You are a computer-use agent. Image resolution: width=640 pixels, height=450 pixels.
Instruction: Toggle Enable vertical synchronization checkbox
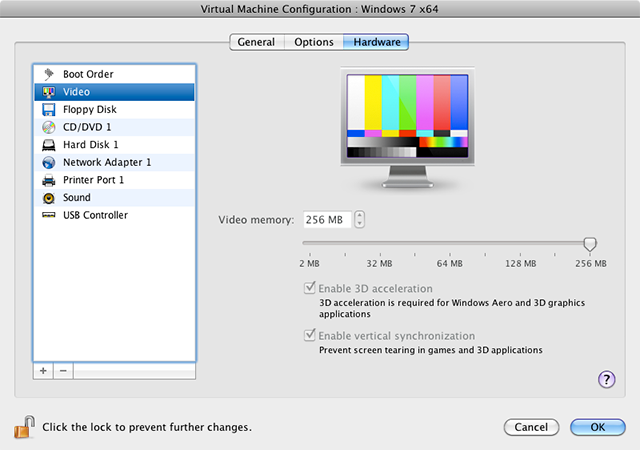coord(310,335)
